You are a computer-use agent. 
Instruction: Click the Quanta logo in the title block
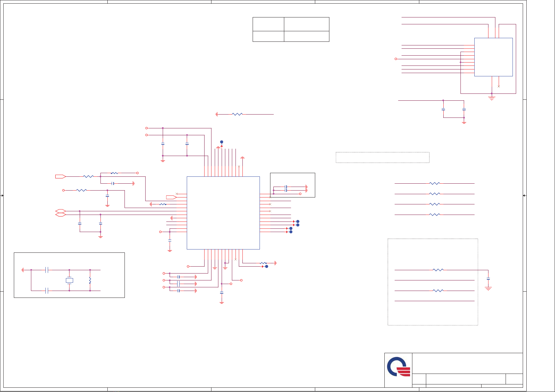(399, 367)
